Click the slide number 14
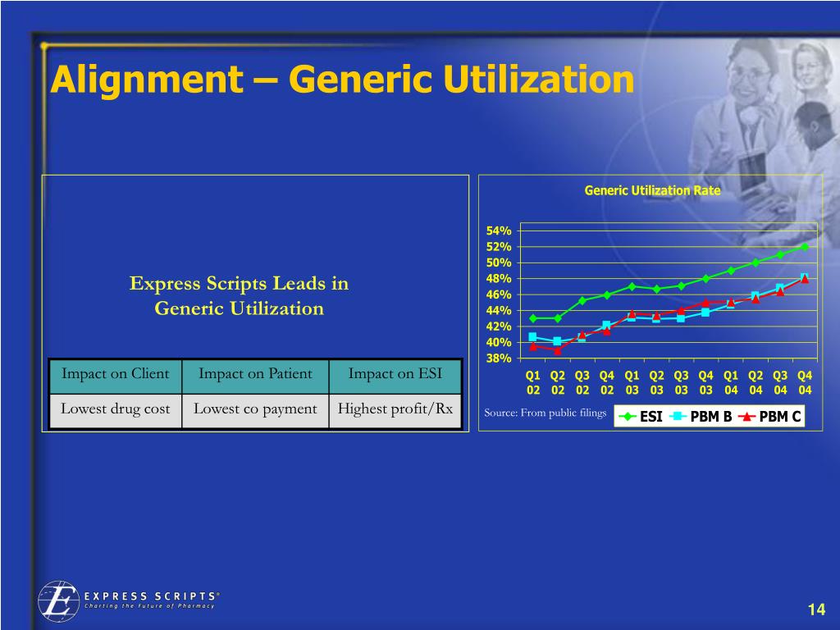 816,609
